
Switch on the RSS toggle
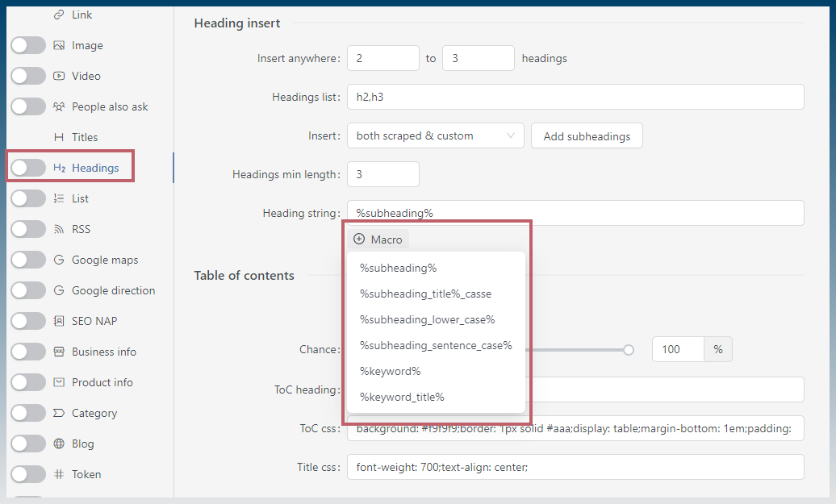tap(28, 229)
